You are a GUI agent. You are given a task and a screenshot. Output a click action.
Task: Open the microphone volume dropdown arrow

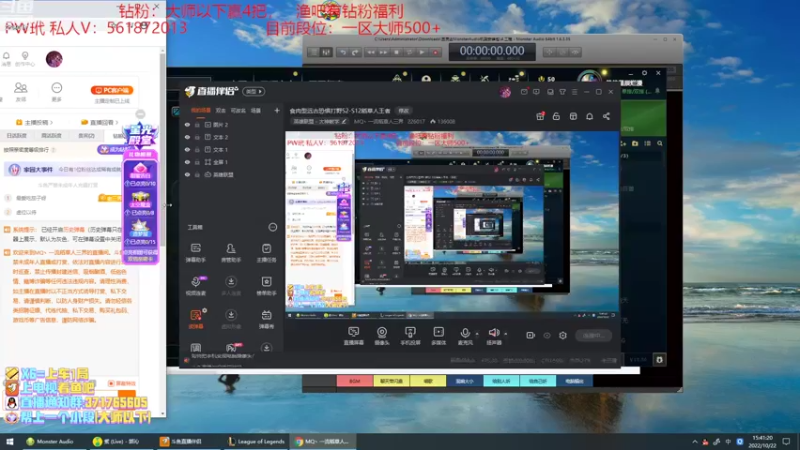pyautogui.click(x=477, y=334)
